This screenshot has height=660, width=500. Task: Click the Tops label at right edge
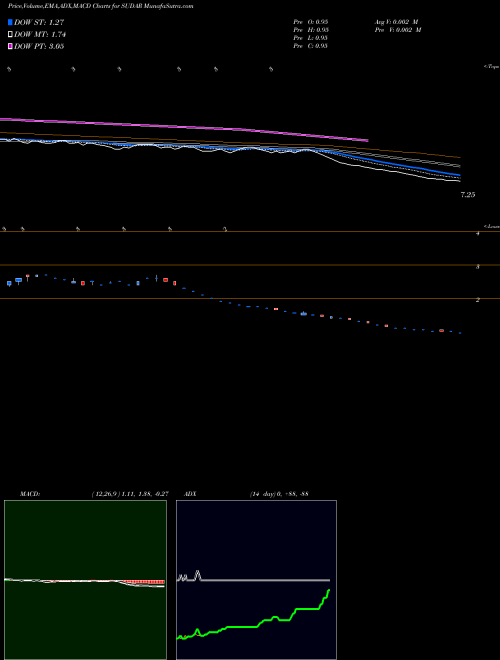pyautogui.click(x=492, y=67)
